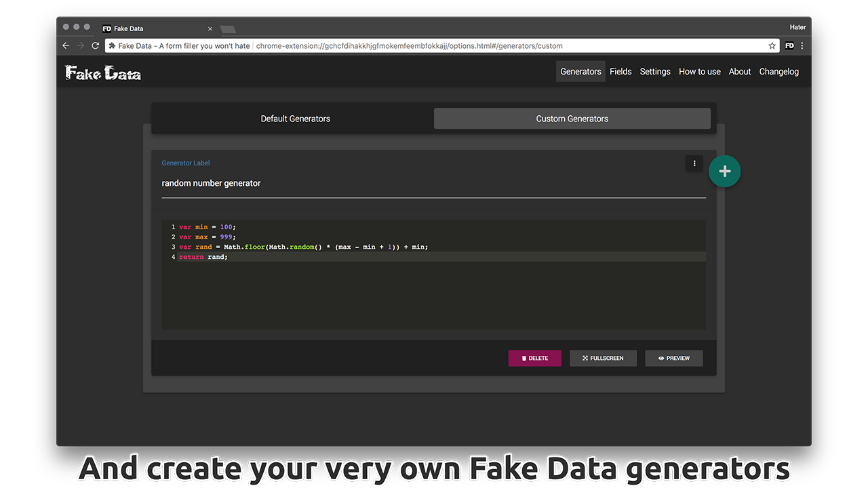The width and height of the screenshot is (868, 488).
Task: Edit the Generator Label field
Action: tap(434, 184)
